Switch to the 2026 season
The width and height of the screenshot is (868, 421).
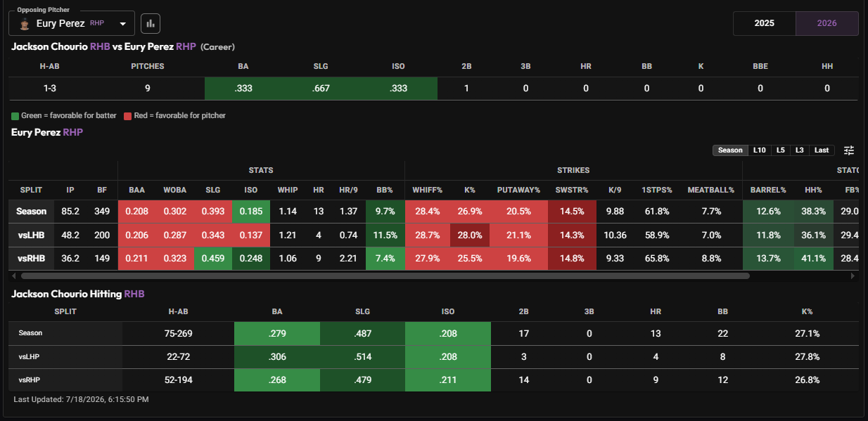coord(827,23)
